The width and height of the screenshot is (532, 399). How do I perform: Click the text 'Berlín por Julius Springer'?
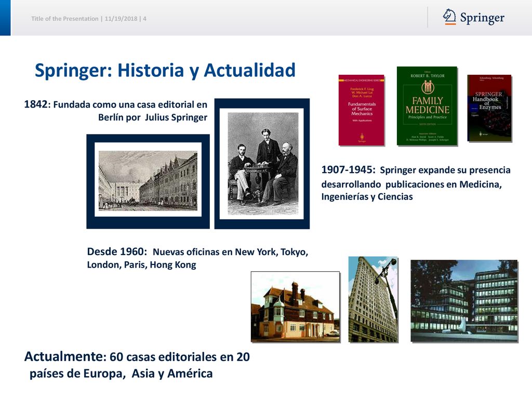click(153, 117)
